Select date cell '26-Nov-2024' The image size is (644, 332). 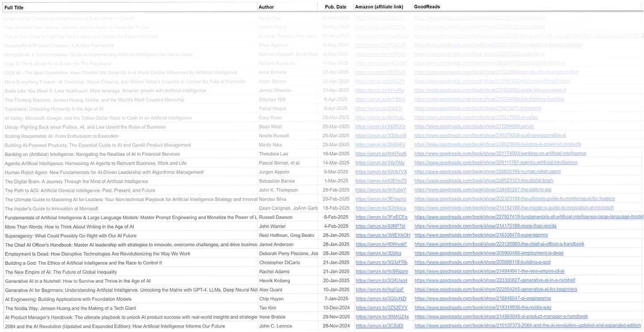tap(335, 326)
